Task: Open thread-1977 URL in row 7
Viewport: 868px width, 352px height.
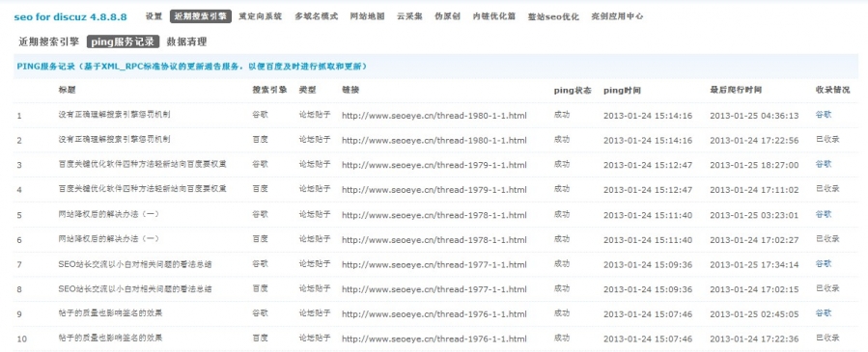Action: point(434,264)
